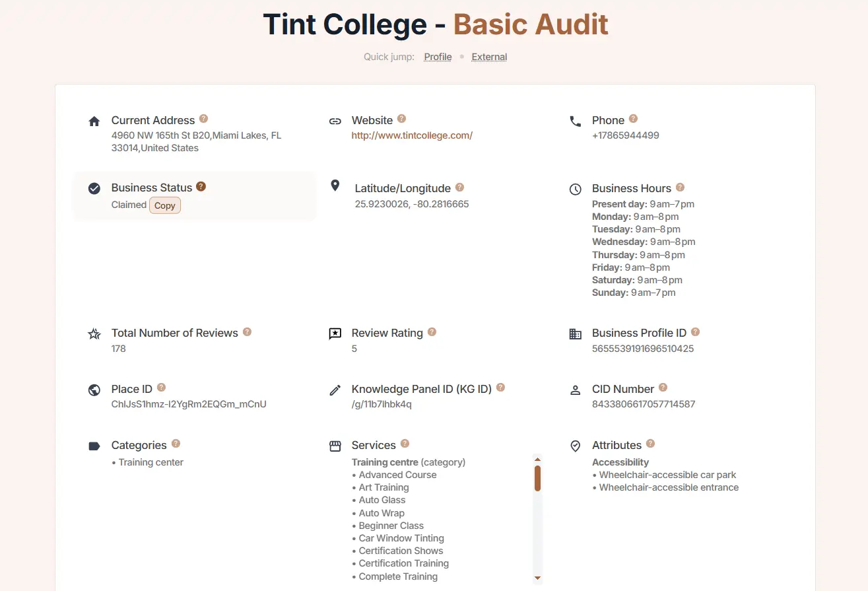Click the link icon next to Website
Screen dimensions: 868x591
(335, 121)
